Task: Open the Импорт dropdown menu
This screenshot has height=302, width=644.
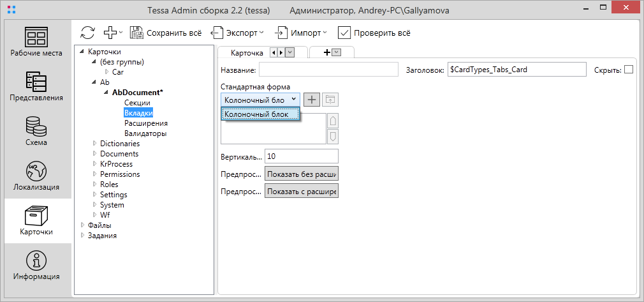Action: pyautogui.click(x=301, y=33)
